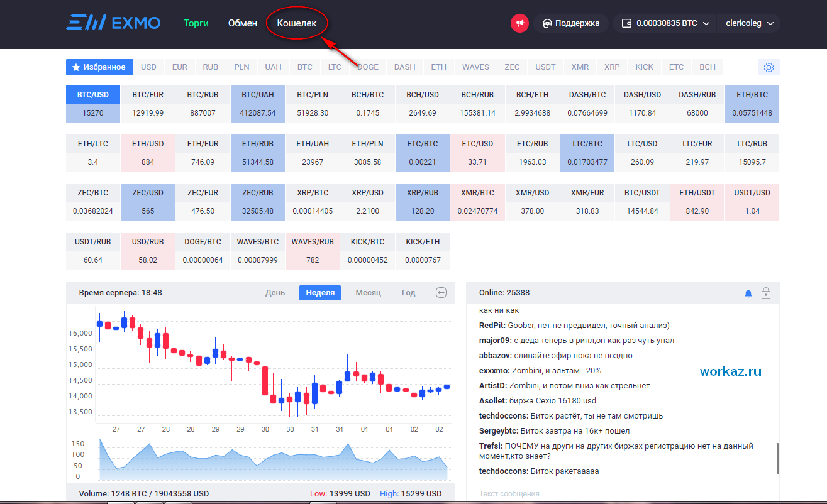Set chart period to Неделя
Screen dimensions: 827x504
pyautogui.click(x=320, y=293)
